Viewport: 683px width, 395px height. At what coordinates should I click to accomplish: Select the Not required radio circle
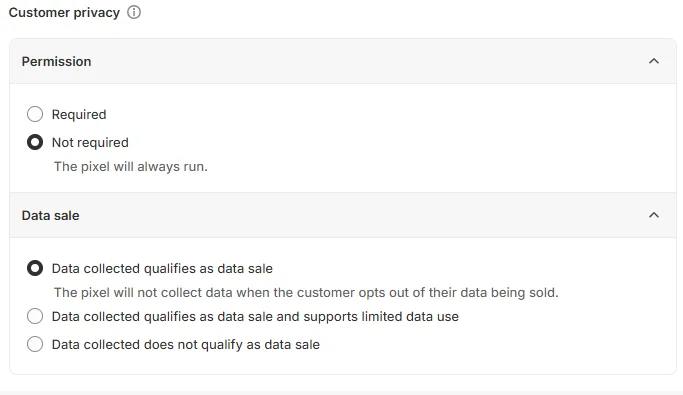pyautogui.click(x=35, y=142)
